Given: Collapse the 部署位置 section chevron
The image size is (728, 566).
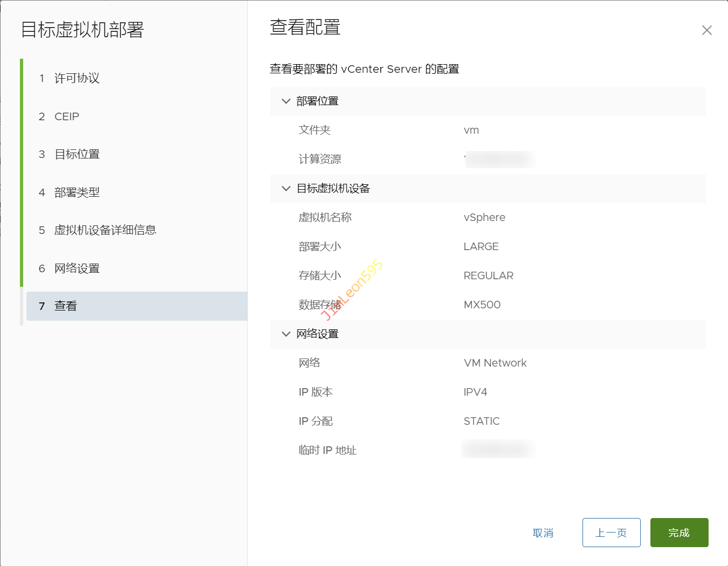Looking at the screenshot, I should point(286,101).
